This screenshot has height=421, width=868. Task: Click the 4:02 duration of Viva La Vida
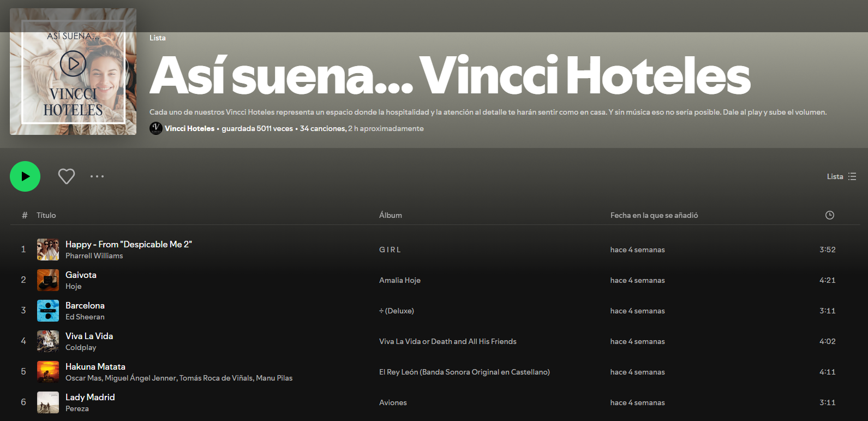pyautogui.click(x=828, y=341)
